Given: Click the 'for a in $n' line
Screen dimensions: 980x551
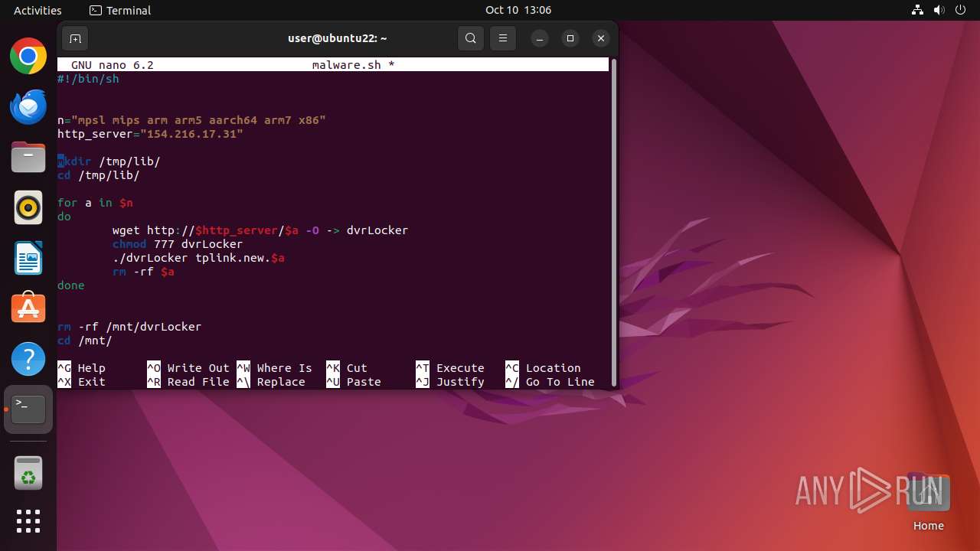Looking at the screenshot, I should point(95,203).
